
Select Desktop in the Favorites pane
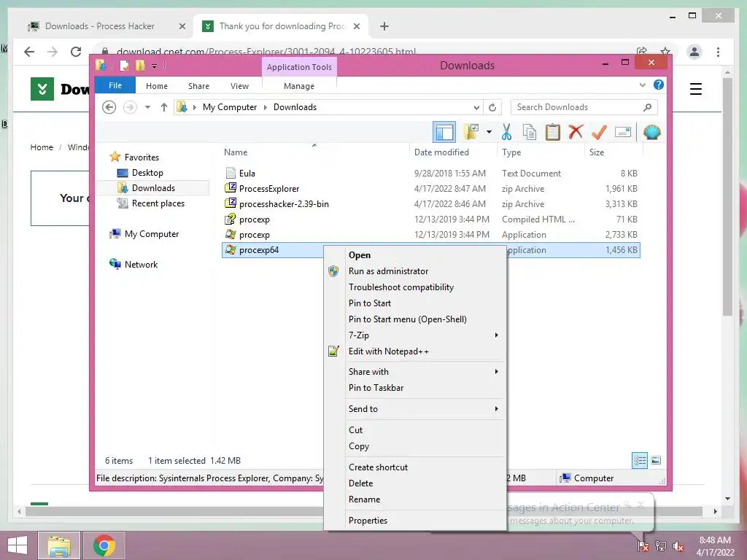(x=147, y=173)
